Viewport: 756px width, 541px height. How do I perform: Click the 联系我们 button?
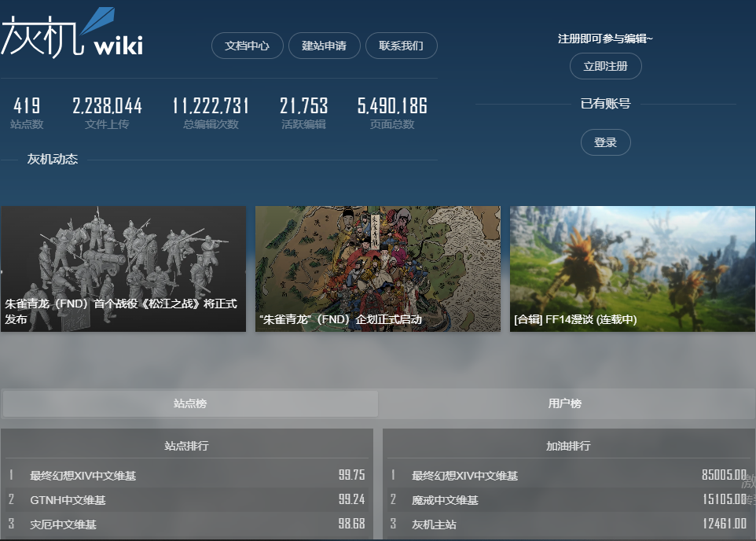pyautogui.click(x=401, y=46)
